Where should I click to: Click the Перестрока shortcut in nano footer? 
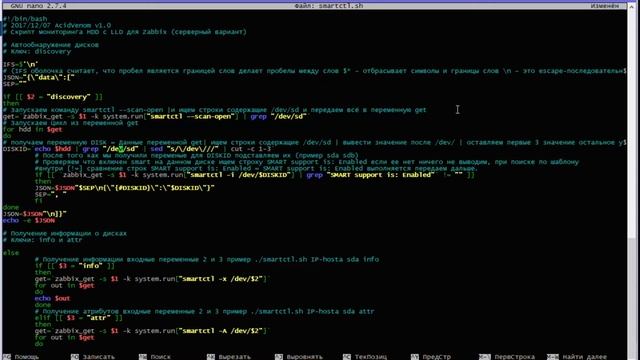point(507,357)
